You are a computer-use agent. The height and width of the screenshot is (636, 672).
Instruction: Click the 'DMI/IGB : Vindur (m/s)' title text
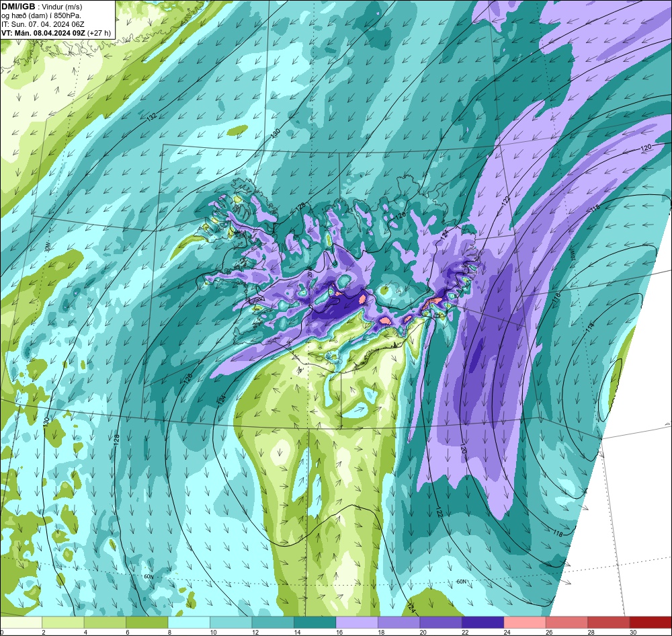[42, 7]
